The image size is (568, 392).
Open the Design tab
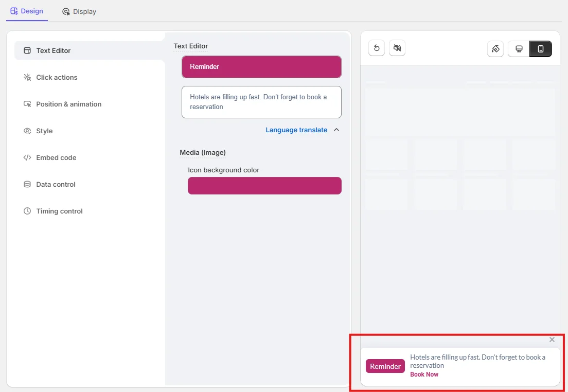click(27, 11)
